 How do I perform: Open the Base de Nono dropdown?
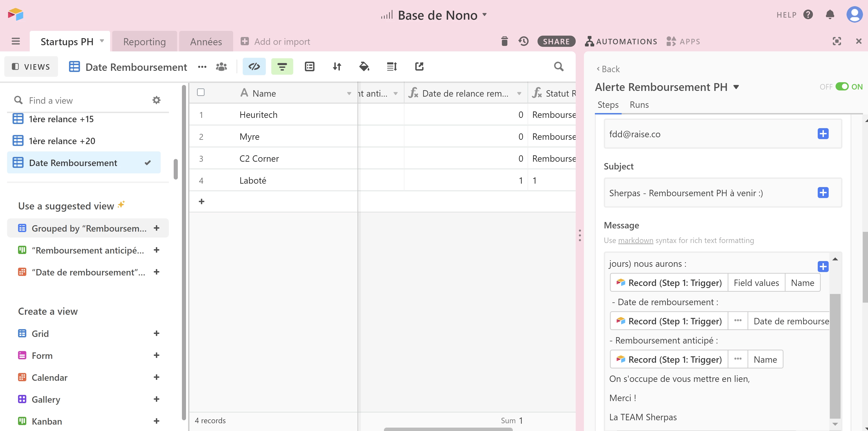(x=485, y=14)
